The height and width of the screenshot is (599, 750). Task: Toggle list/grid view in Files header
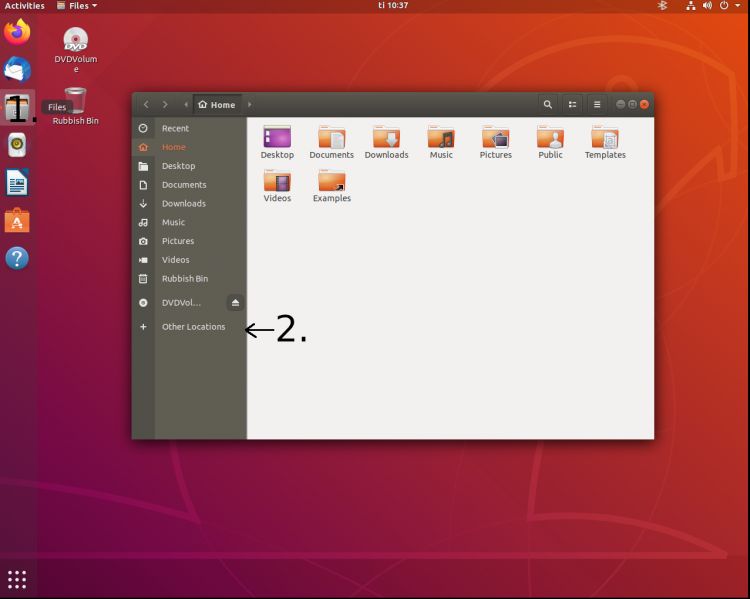tap(573, 105)
